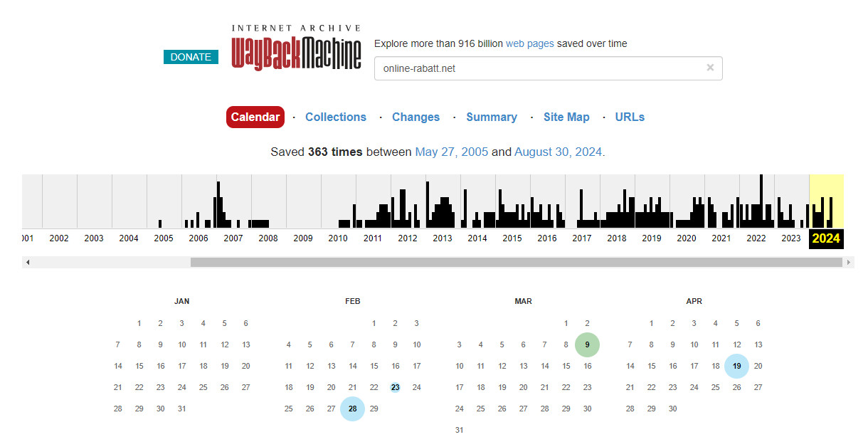Select year 2023 in the timeline
868x442 pixels.
[791, 238]
